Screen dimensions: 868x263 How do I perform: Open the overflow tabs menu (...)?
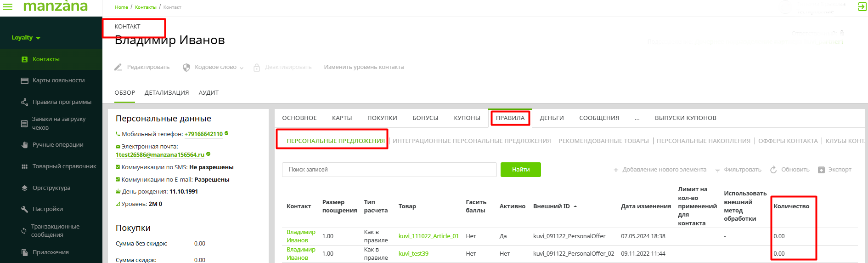pos(637,118)
